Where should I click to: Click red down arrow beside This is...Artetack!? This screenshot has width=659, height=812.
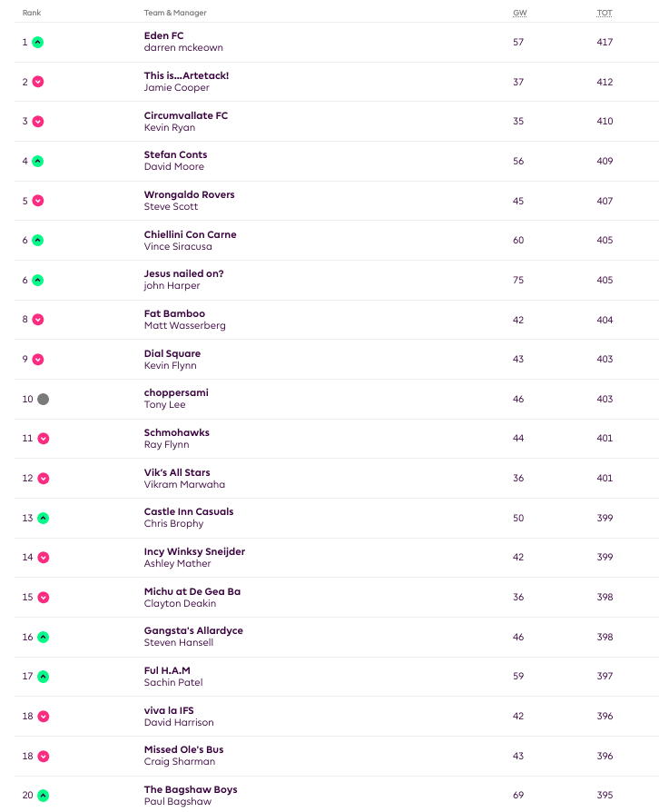click(x=38, y=82)
